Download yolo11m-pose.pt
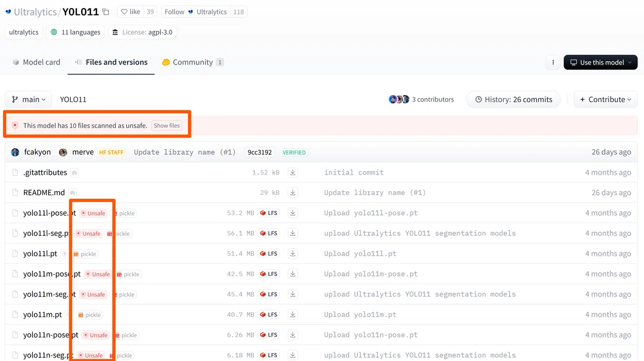This screenshot has height=361, width=644. [x=293, y=274]
